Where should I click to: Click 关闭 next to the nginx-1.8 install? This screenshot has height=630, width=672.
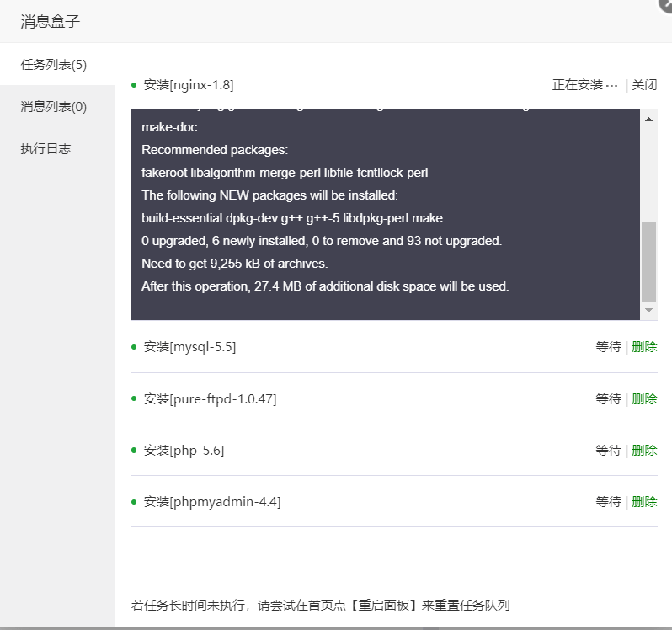tap(644, 85)
